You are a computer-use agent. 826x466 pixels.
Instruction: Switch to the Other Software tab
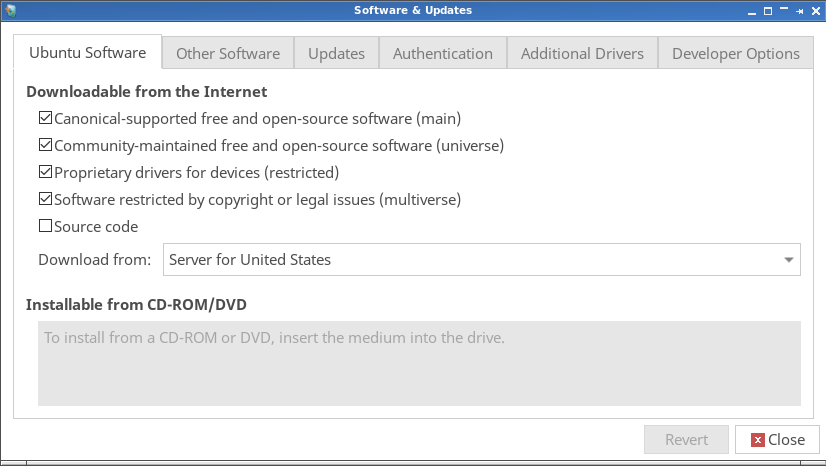228,53
